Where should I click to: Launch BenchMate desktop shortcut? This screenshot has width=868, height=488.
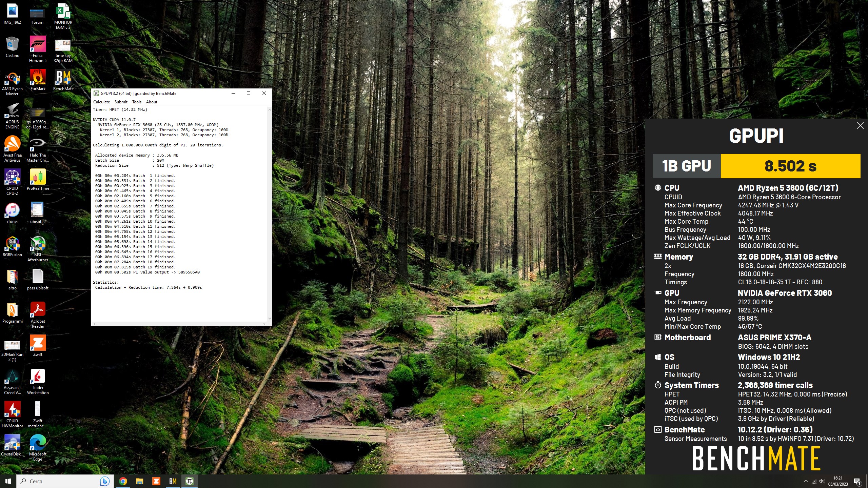[63, 80]
